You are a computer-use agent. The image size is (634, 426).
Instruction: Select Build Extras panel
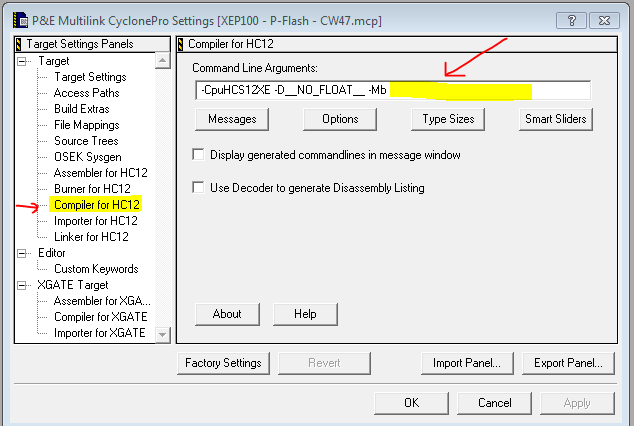pyautogui.click(x=82, y=109)
